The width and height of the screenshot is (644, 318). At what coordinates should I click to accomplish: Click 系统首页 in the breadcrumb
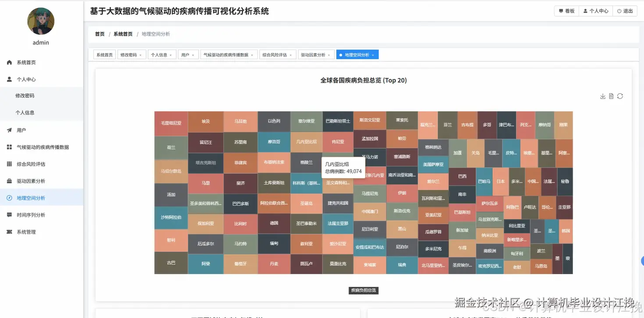point(123,34)
